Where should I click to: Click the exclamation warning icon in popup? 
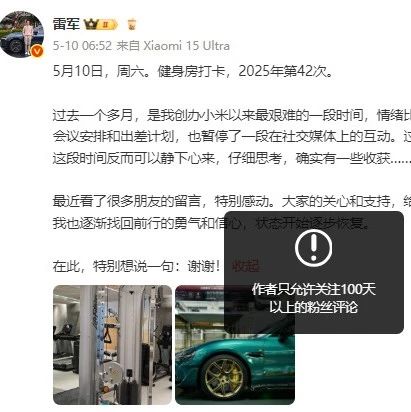coord(313,248)
